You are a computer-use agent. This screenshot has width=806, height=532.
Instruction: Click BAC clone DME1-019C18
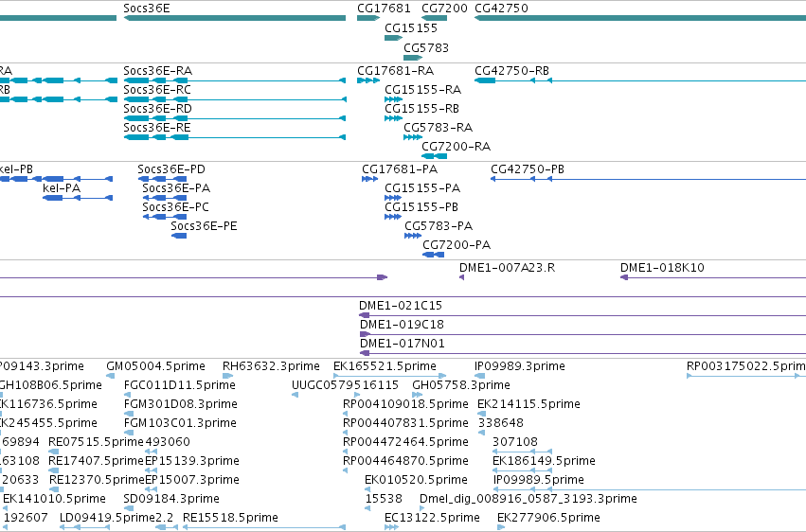pos(402,325)
